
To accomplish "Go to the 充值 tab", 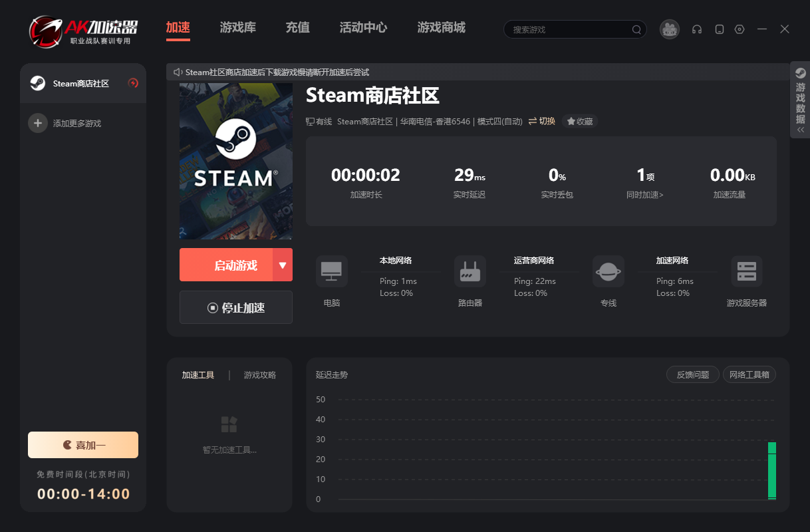I will click(x=298, y=28).
